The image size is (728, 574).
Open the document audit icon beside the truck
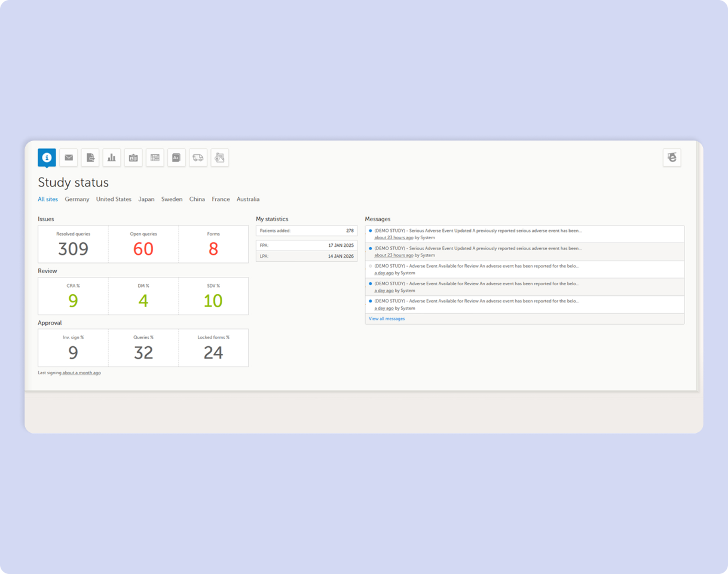coord(219,157)
